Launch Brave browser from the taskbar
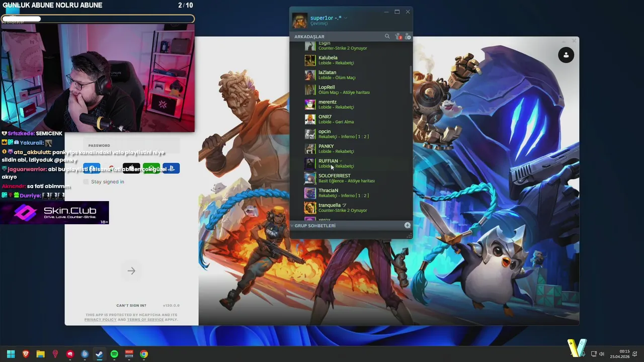The image size is (644, 362). coord(26,354)
